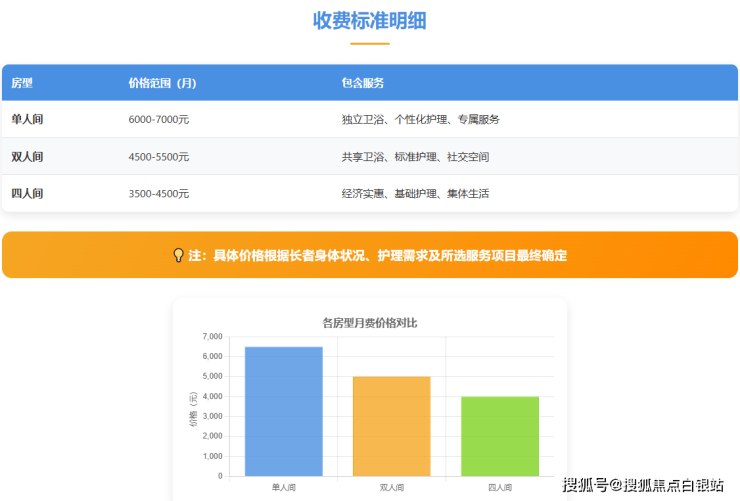The width and height of the screenshot is (740, 501).
Task: Click the chart title 各房型月费价格对比
Action: click(370, 323)
